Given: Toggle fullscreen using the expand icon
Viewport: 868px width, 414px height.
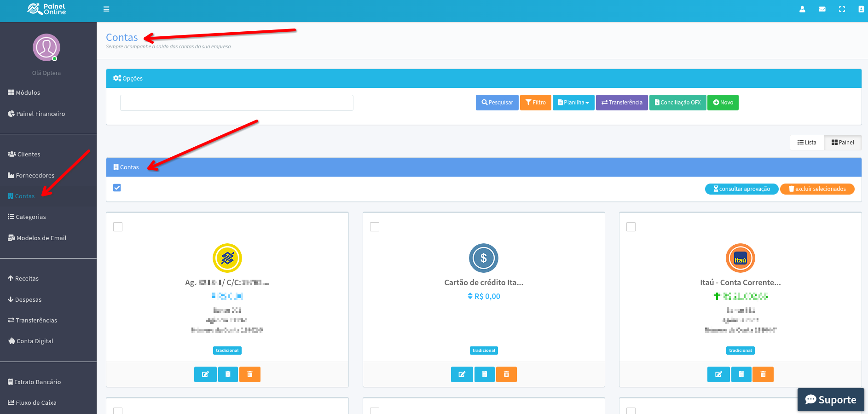Looking at the screenshot, I should coord(842,9).
